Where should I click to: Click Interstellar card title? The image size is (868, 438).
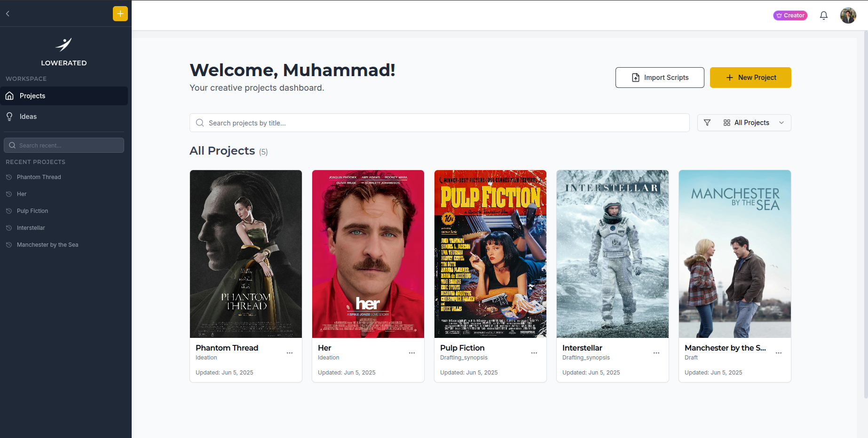tap(582, 348)
